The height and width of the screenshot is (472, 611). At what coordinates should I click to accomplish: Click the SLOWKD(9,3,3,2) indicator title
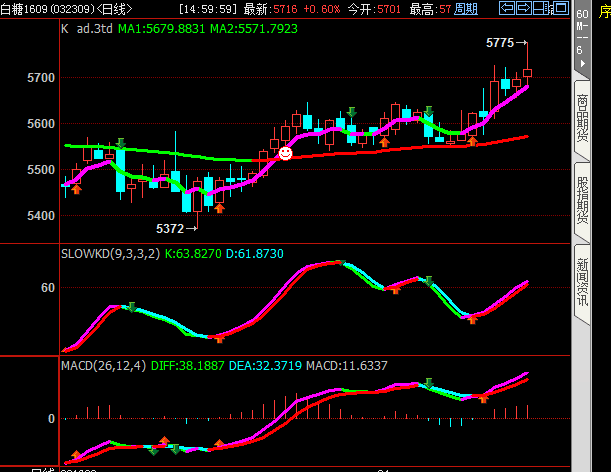point(110,254)
